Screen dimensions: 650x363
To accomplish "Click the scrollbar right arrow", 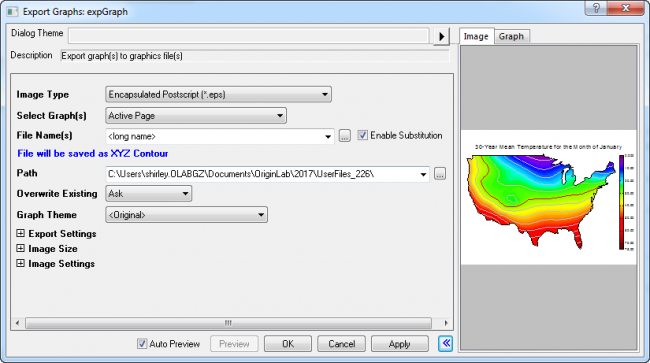I will pyautogui.click(x=446, y=323).
